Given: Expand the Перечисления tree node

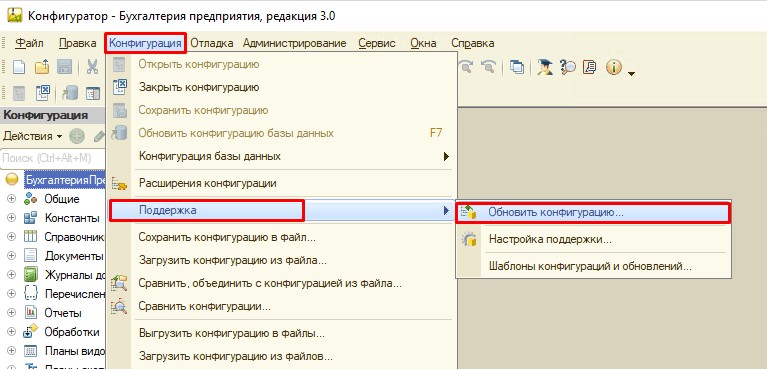Looking at the screenshot, I should (12, 294).
